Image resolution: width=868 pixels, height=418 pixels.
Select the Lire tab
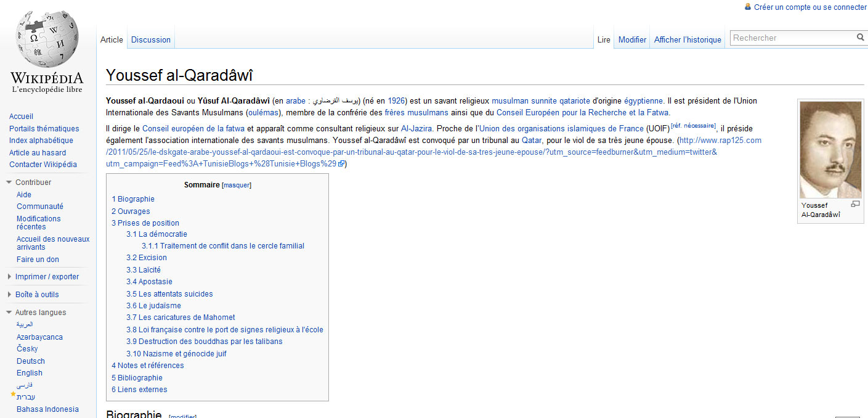(604, 39)
